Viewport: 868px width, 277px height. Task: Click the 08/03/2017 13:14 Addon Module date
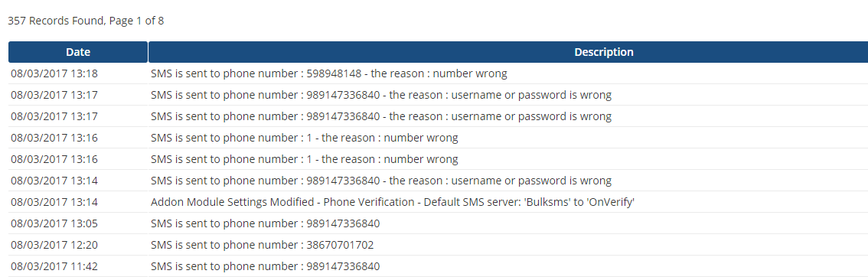pyautogui.click(x=54, y=202)
